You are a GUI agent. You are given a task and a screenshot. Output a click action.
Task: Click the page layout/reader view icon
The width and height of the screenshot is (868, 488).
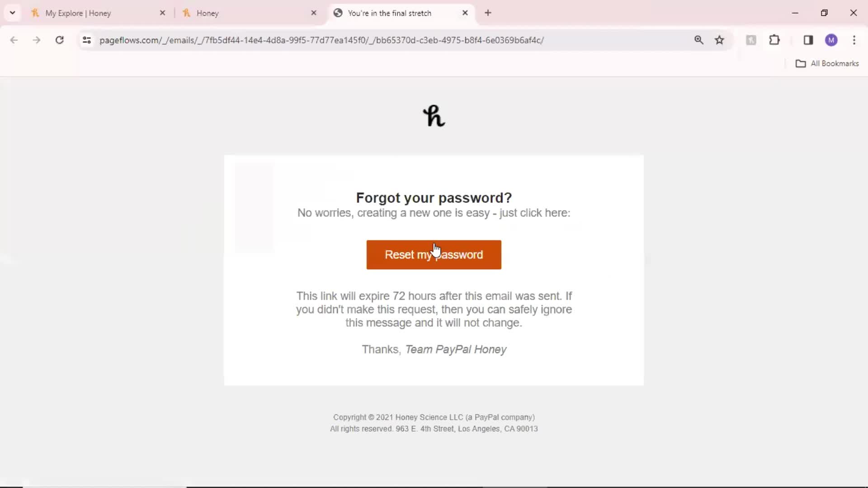808,40
